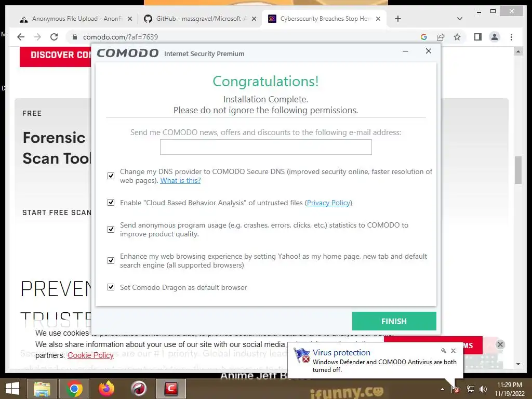Close the Comodo installer dialog

click(429, 51)
